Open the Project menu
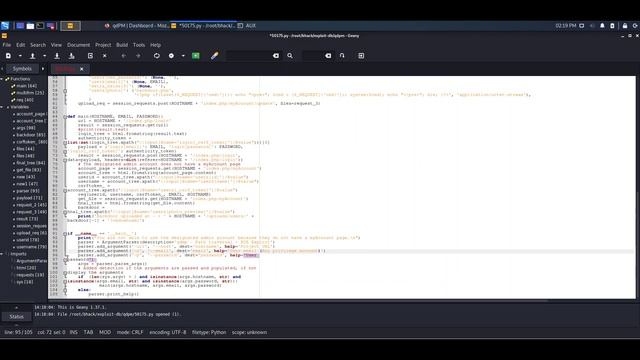 click(x=103, y=45)
